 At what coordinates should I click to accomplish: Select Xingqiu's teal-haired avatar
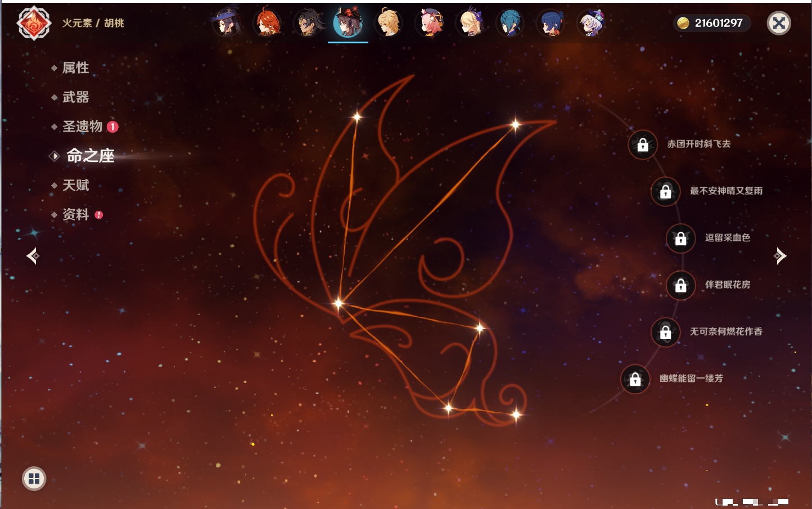point(511,23)
